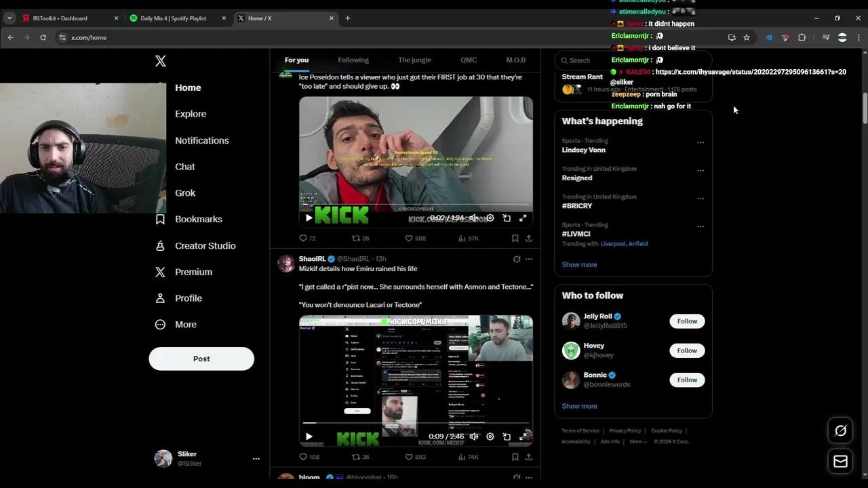The image size is (868, 488).
Task: Select the QMC tab
Action: (x=469, y=60)
